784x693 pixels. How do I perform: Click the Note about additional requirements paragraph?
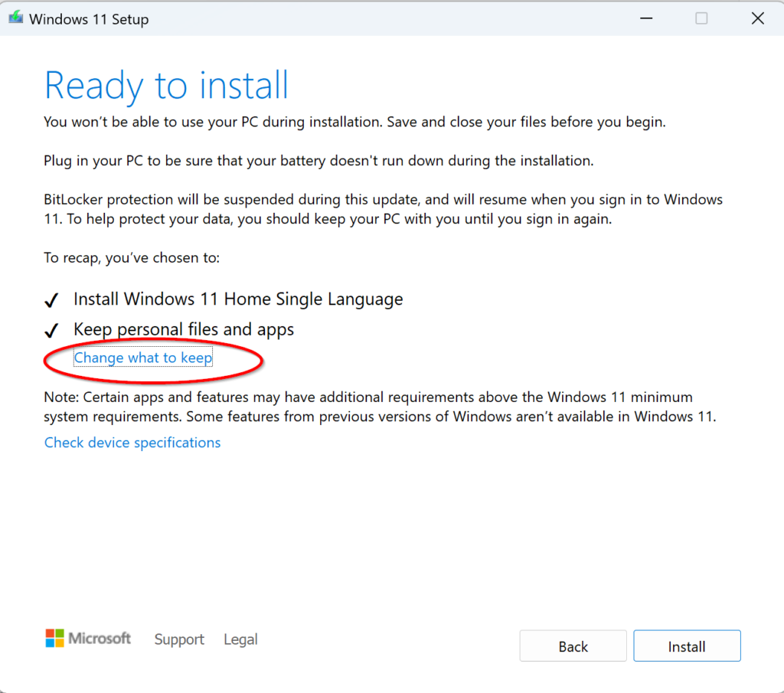click(380, 407)
